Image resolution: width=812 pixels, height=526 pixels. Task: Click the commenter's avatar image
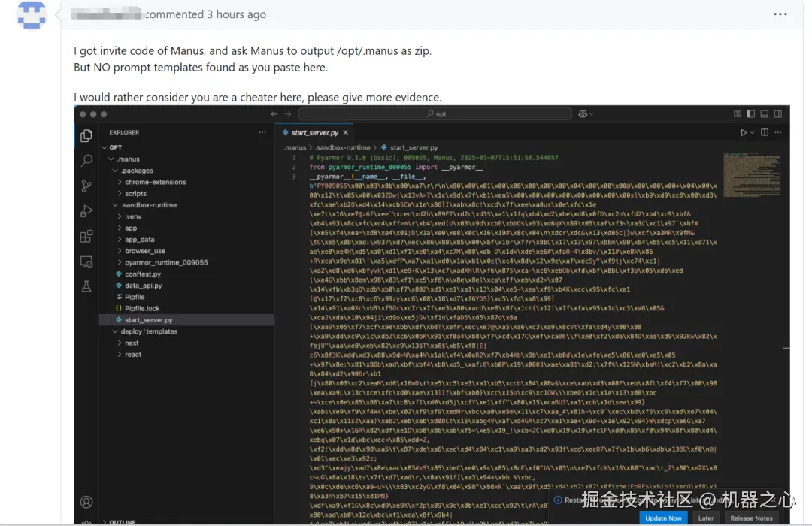coord(32,14)
